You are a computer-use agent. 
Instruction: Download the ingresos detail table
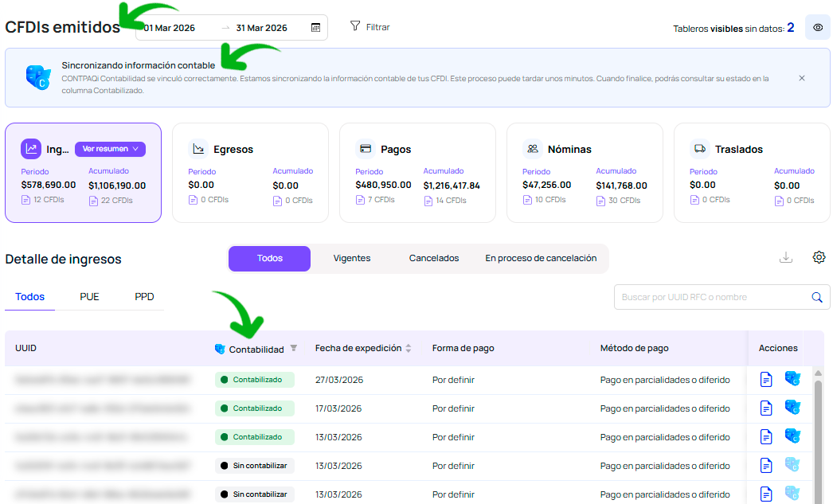[x=786, y=258]
